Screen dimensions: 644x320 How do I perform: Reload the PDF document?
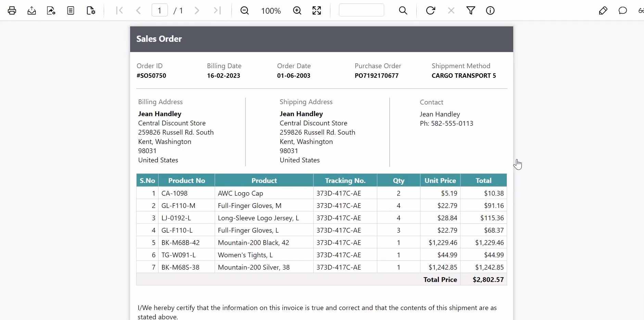point(430,10)
